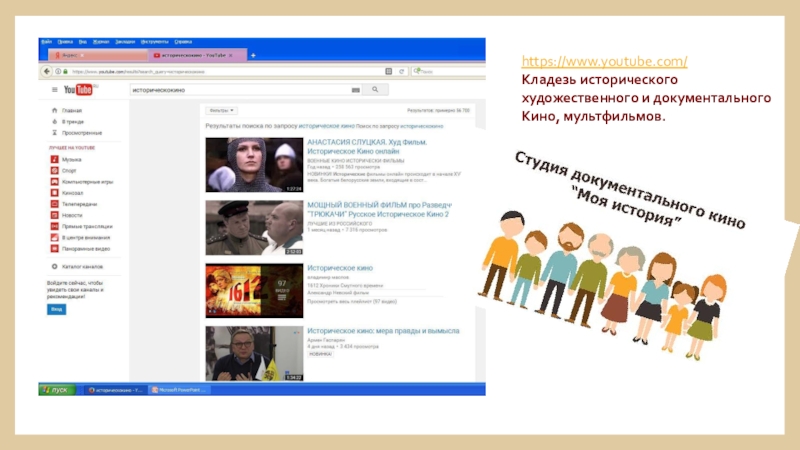
Task: Open the Трюкачи military film thumbnail
Action: pos(254,228)
